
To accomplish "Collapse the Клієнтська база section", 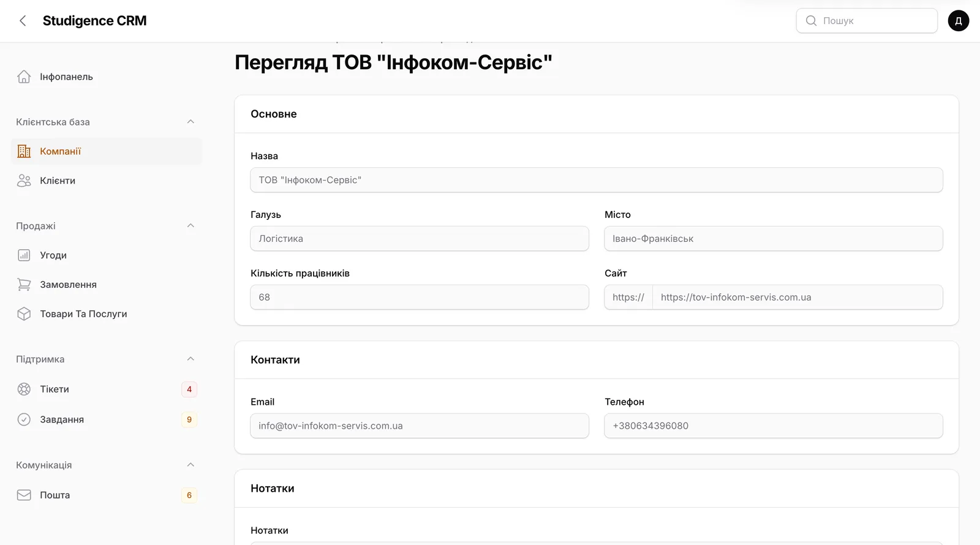I will [x=190, y=122].
